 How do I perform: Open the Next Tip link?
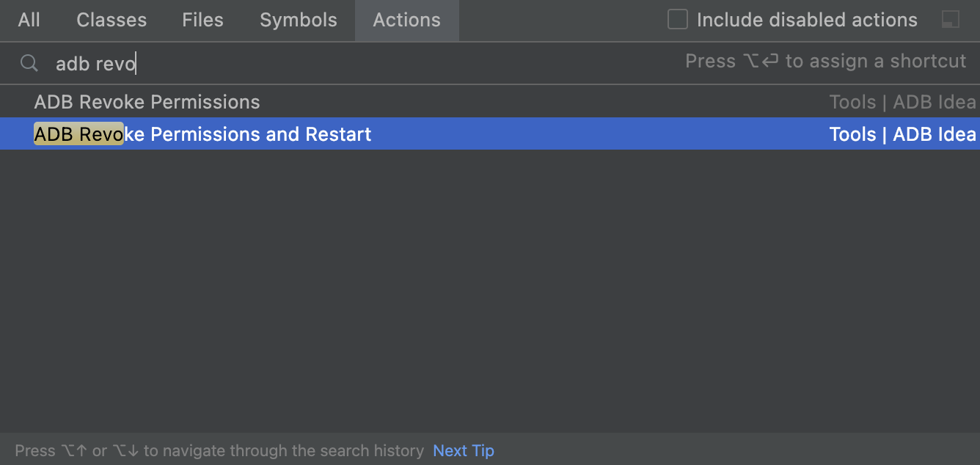coord(463,450)
